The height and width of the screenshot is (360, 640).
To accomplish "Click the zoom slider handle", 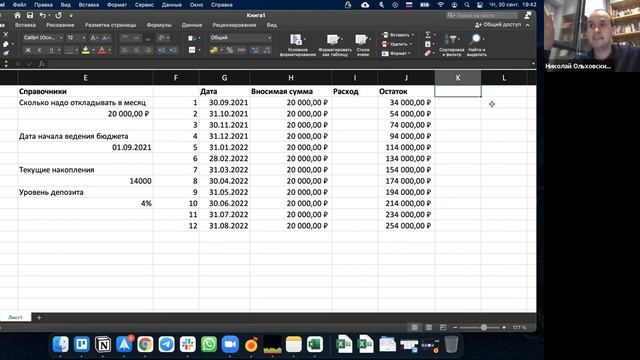I will [x=484, y=327].
